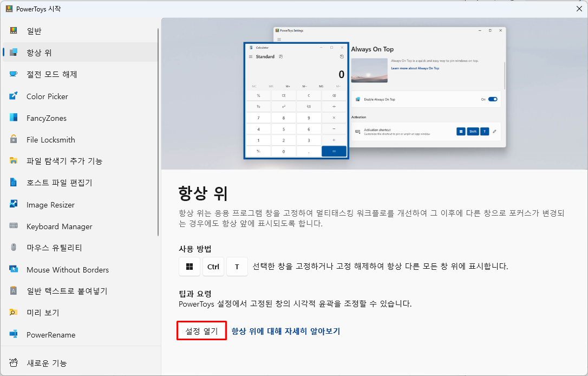Image resolution: width=588 pixels, height=376 pixels.
Task: Open the 절전 모드 해제 page
Action: 80,74
